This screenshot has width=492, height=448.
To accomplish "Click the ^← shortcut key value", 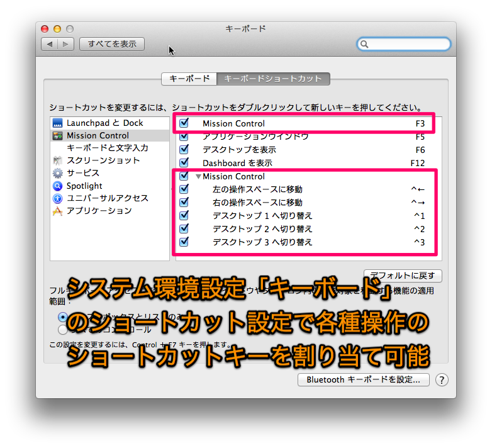I will click(418, 189).
